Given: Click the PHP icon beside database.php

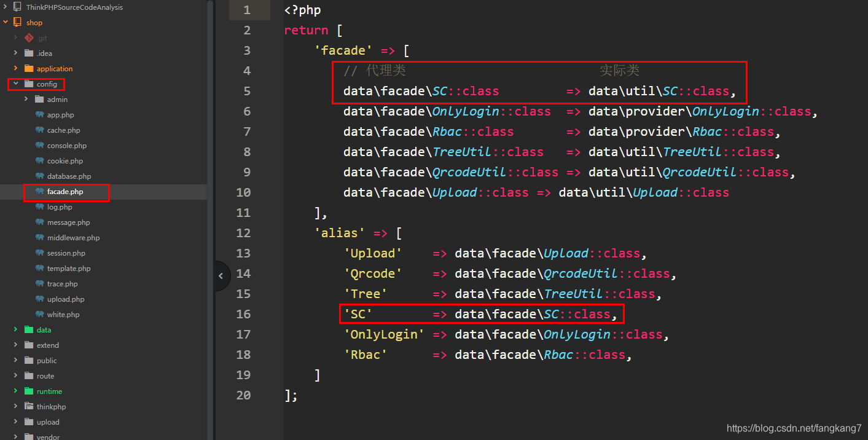Looking at the screenshot, I should click(x=39, y=176).
